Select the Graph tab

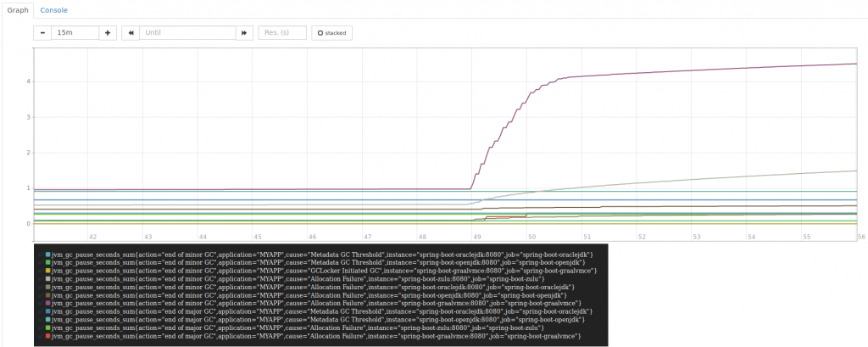(x=18, y=9)
